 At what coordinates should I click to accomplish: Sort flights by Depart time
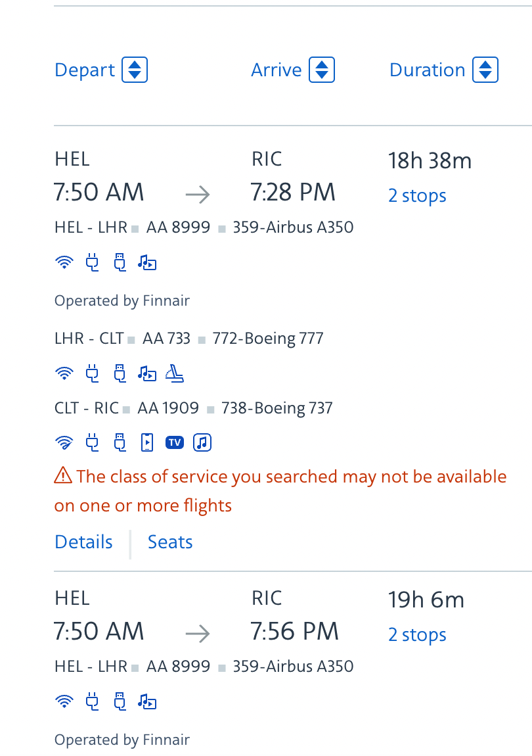coord(100,70)
